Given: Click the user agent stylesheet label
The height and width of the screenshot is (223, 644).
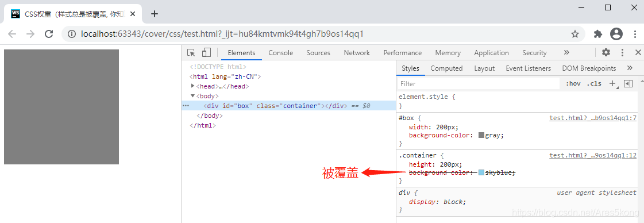Looking at the screenshot, I should (596, 193).
